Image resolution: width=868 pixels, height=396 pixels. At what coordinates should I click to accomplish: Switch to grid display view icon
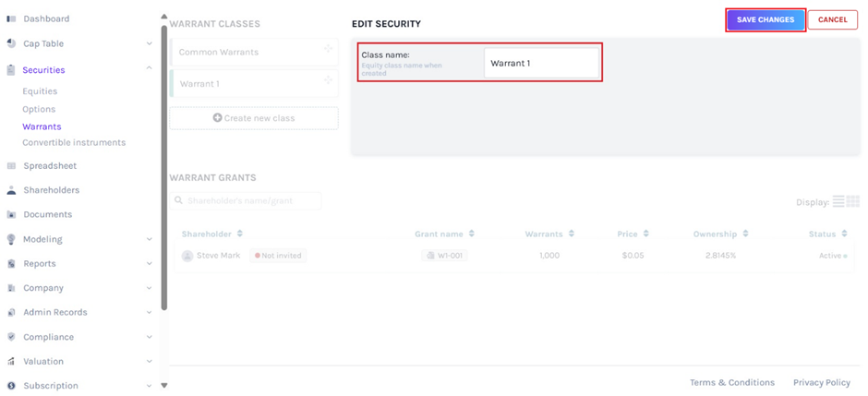pyautogui.click(x=853, y=201)
